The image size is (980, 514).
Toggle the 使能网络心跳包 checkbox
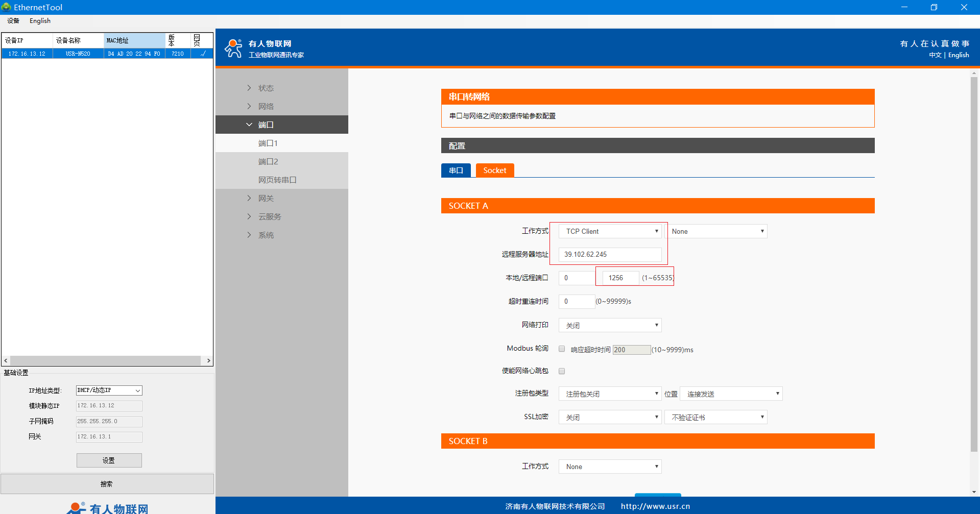click(x=562, y=371)
